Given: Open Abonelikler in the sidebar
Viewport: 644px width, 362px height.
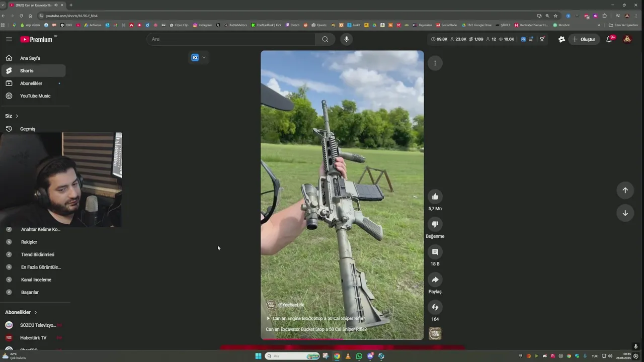Looking at the screenshot, I should 33,83.
